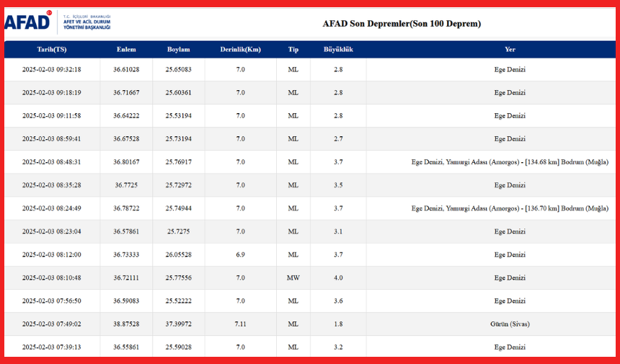Click depth value 7.11
This screenshot has height=364, width=620.
click(x=240, y=324)
